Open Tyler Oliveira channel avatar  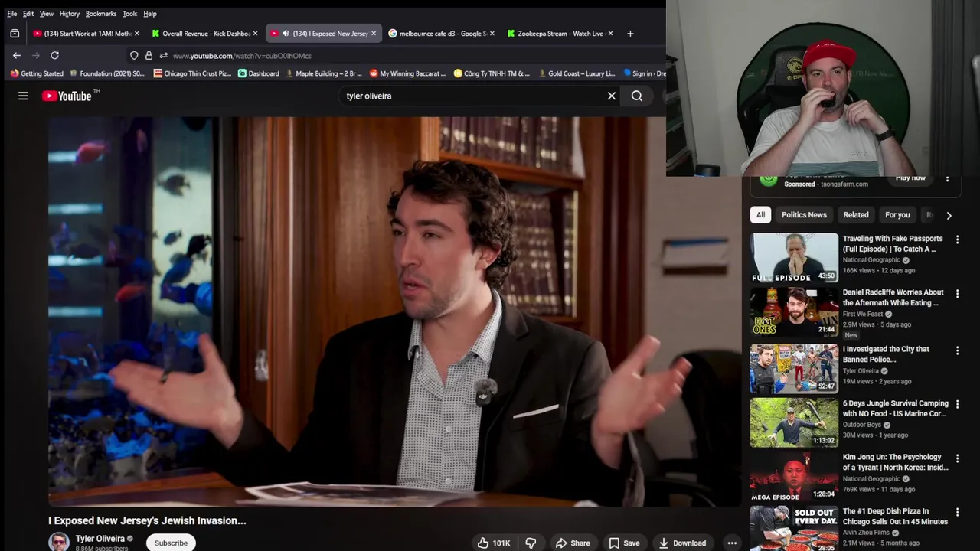59,542
